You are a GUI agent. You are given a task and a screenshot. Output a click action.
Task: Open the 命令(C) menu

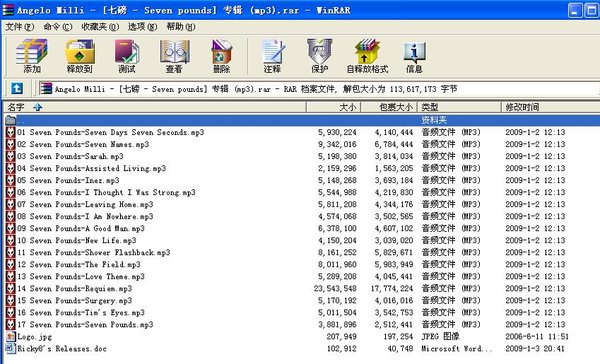pyautogui.click(x=58, y=27)
